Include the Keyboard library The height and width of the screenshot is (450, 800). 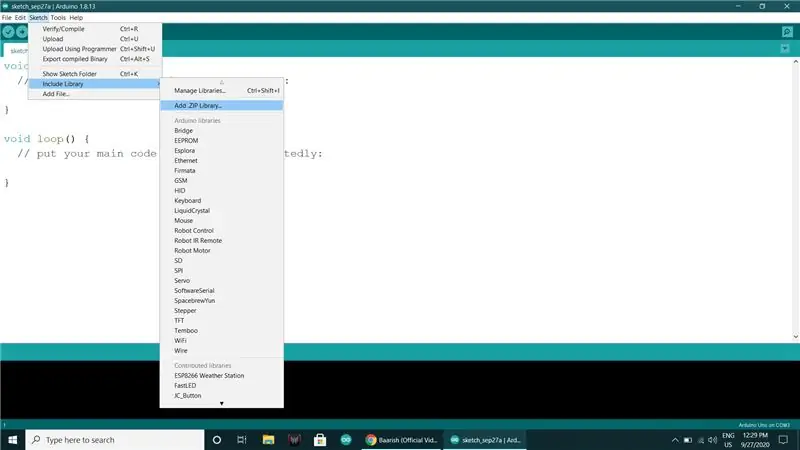point(221,201)
